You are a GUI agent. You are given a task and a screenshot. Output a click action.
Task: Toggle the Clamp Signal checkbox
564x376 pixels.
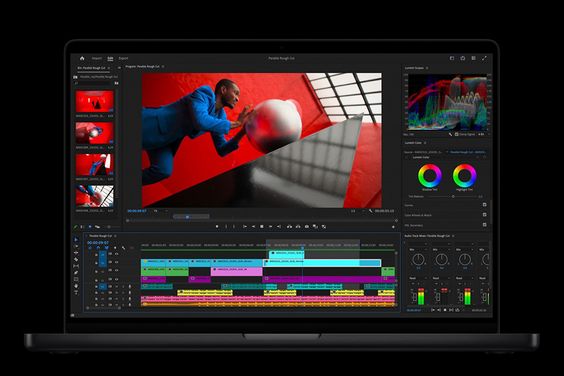pyautogui.click(x=456, y=134)
